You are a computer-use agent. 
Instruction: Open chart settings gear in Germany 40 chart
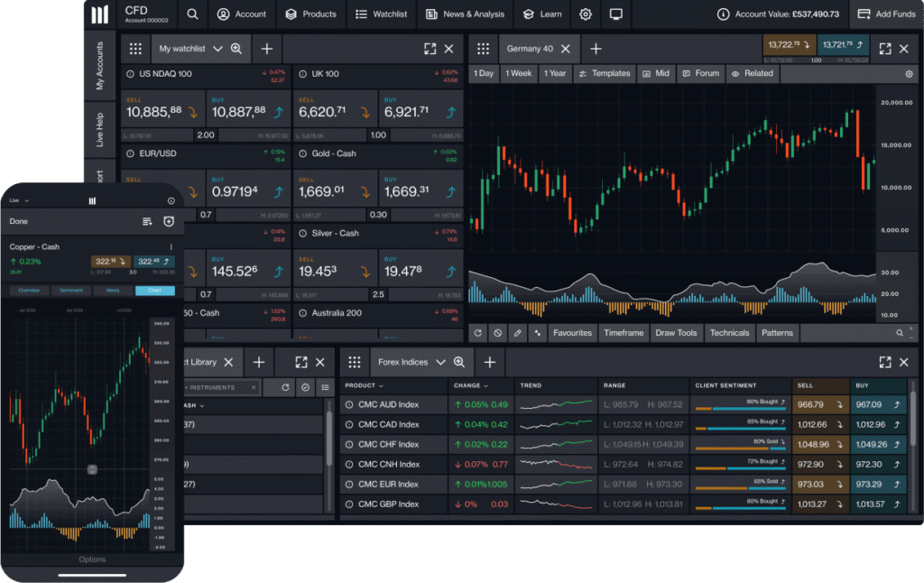tap(910, 74)
